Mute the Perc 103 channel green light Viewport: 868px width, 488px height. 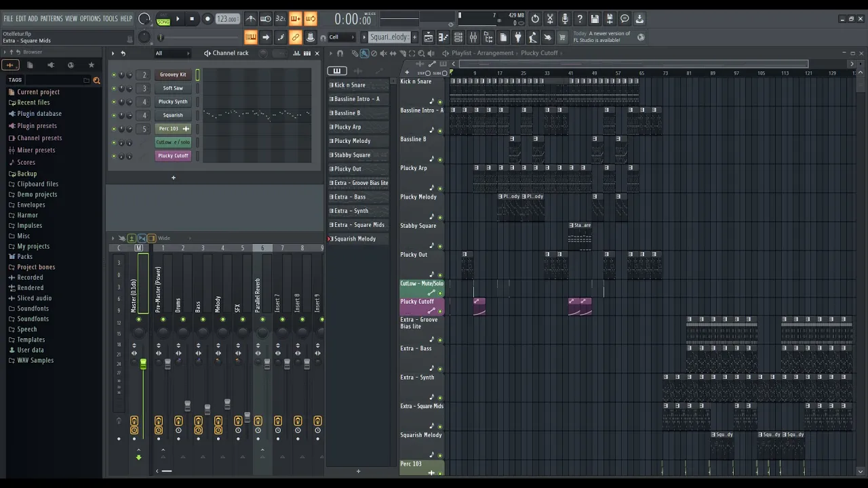(x=114, y=129)
